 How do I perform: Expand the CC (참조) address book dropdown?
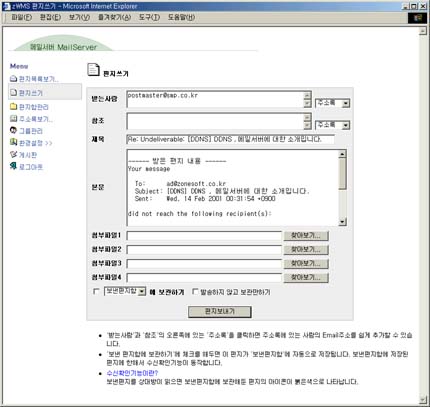[346, 125]
